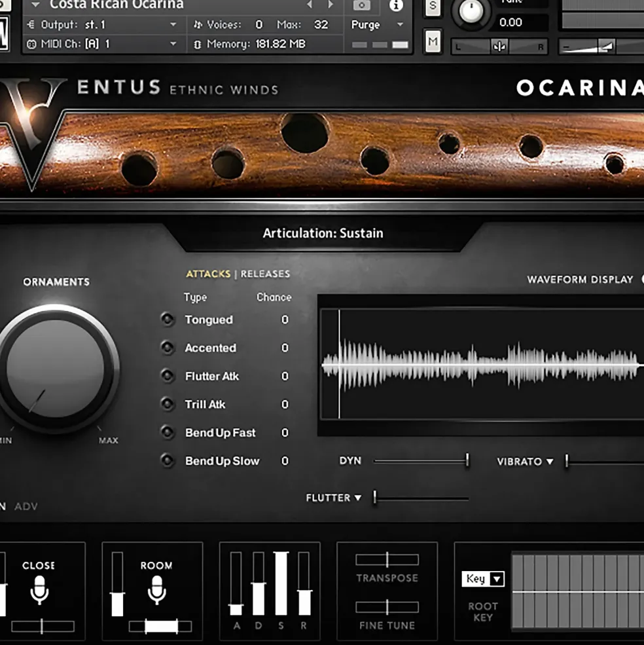The height and width of the screenshot is (645, 644).
Task: Click the Accented chance value
Action: point(285,348)
